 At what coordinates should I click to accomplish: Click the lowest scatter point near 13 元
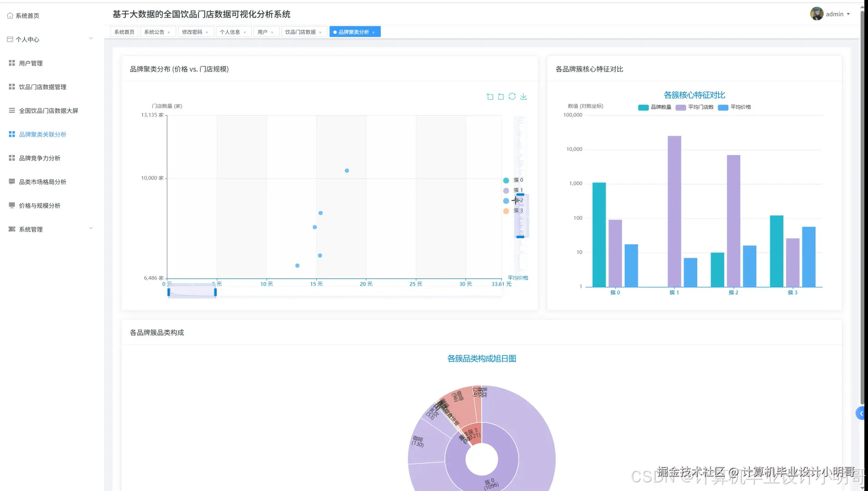pyautogui.click(x=297, y=266)
